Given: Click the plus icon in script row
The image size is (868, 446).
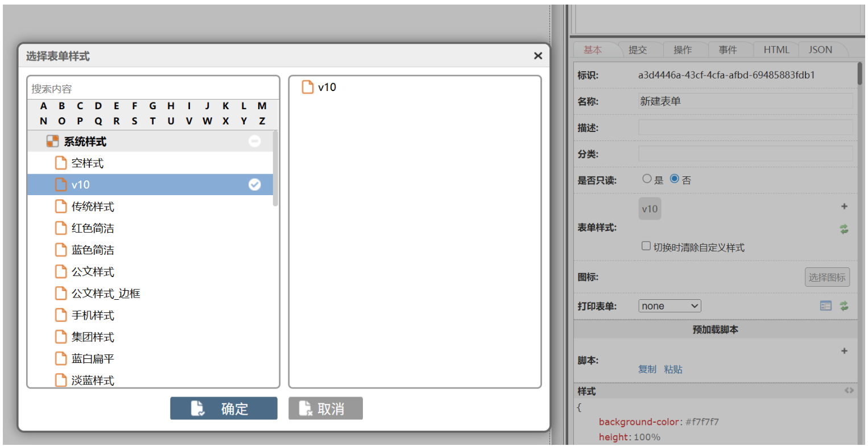Looking at the screenshot, I should click(844, 351).
